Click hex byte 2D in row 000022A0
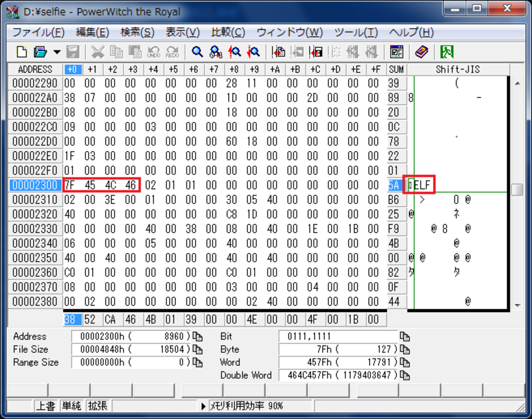This screenshot has width=532, height=419. point(312,98)
